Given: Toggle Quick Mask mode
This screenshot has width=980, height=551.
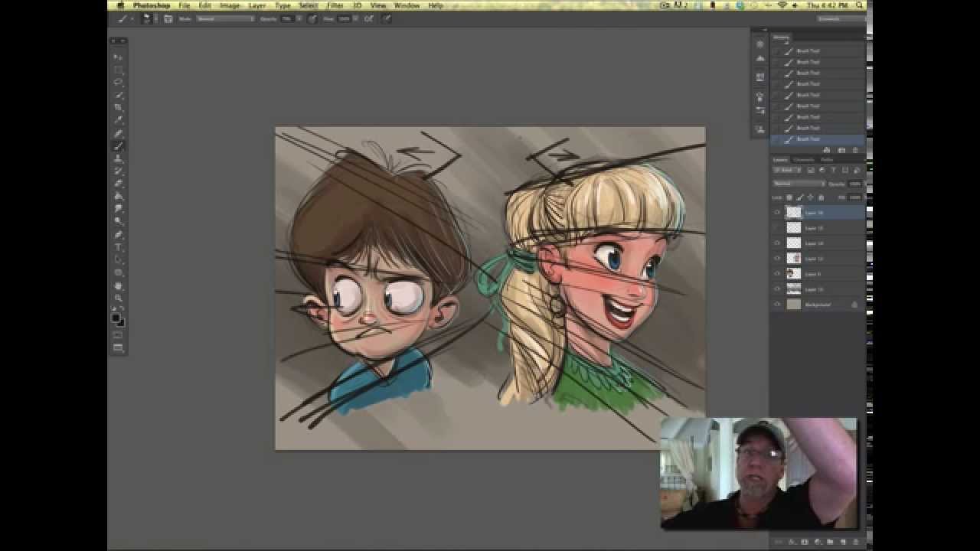Looking at the screenshot, I should click(x=119, y=334).
